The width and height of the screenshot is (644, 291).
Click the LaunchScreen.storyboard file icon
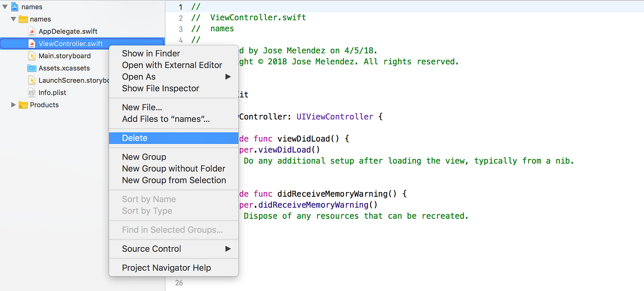pyautogui.click(x=31, y=80)
